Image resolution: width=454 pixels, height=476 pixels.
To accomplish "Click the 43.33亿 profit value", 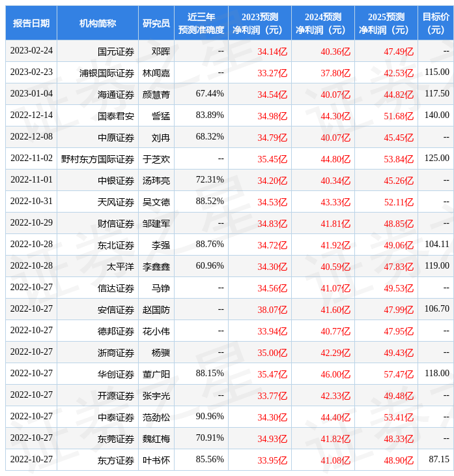I will (x=335, y=203).
